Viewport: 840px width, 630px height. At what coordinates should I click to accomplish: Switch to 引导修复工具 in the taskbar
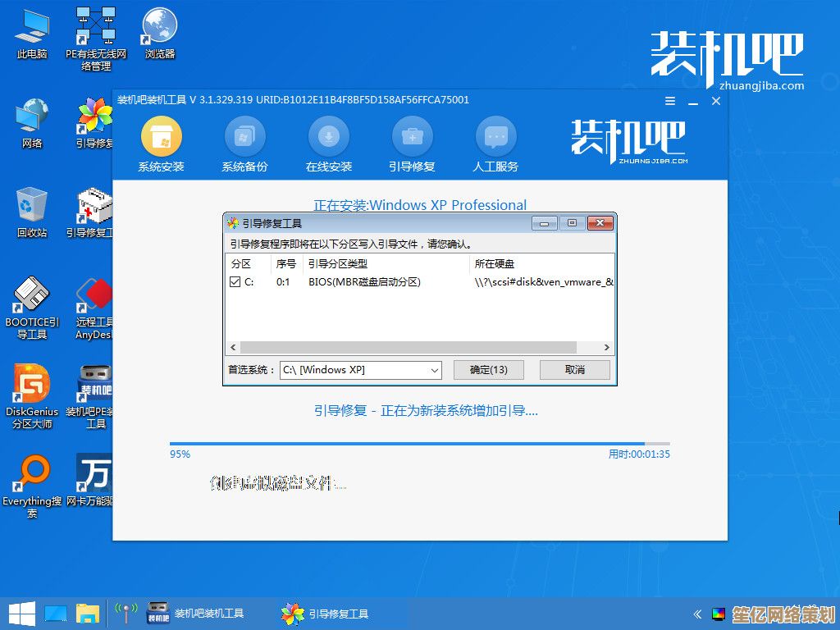click(326, 614)
